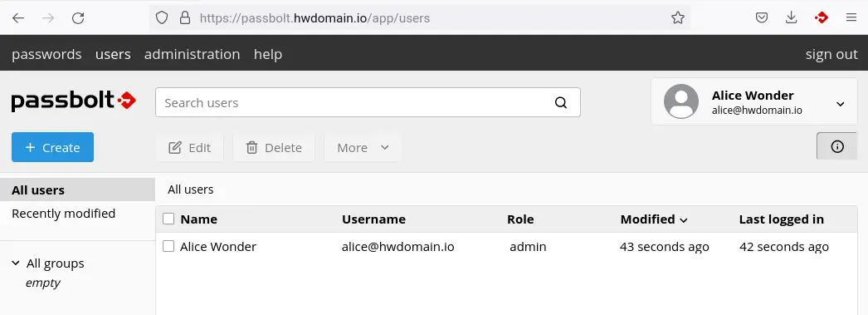The image size is (868, 315).
Task: Click the search magnifier icon
Action: coord(561,102)
